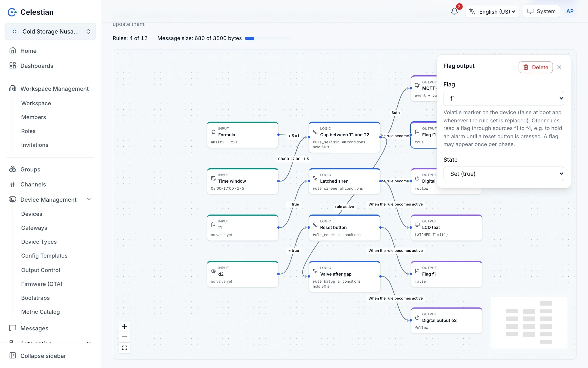Select the Flag f1 false output node
The image size is (588, 368).
446,274
